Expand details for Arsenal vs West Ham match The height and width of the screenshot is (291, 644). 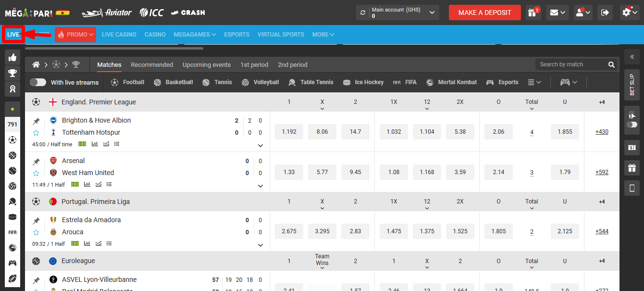tap(260, 186)
